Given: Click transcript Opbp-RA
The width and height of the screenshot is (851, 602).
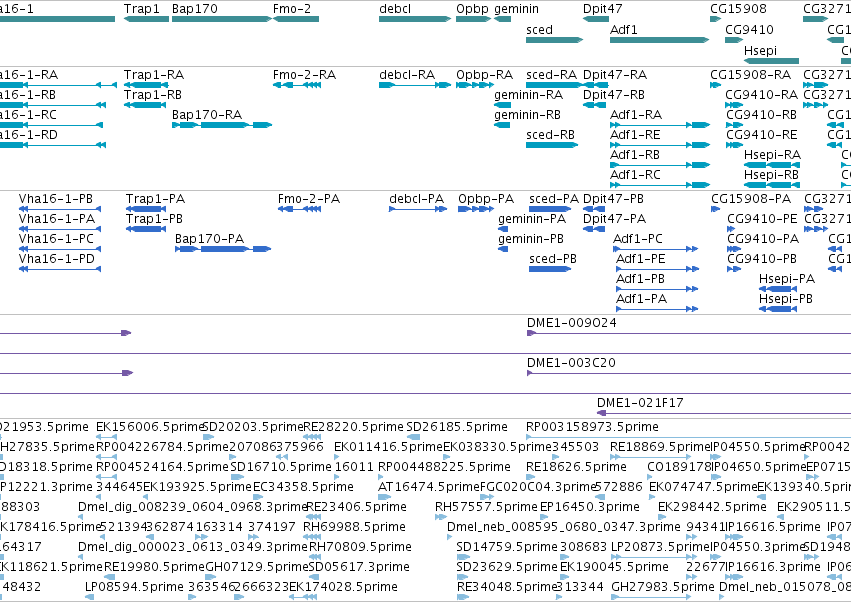Looking at the screenshot, I should (x=474, y=85).
